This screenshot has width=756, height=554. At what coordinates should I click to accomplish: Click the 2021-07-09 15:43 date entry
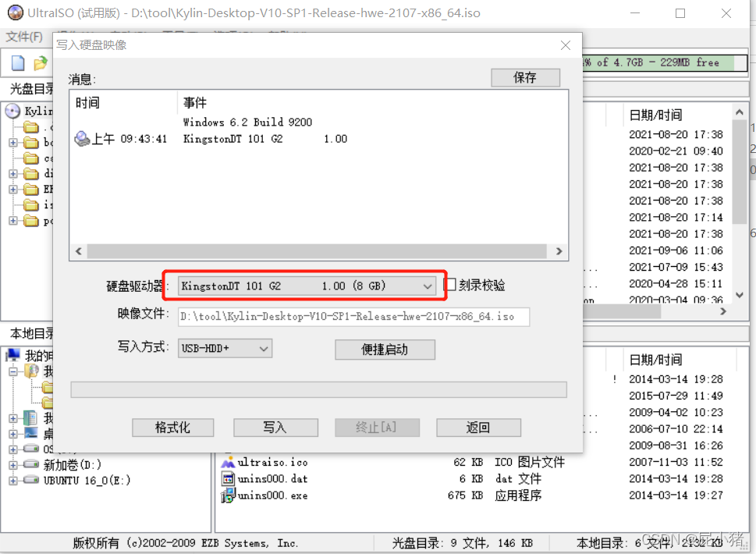[676, 267]
